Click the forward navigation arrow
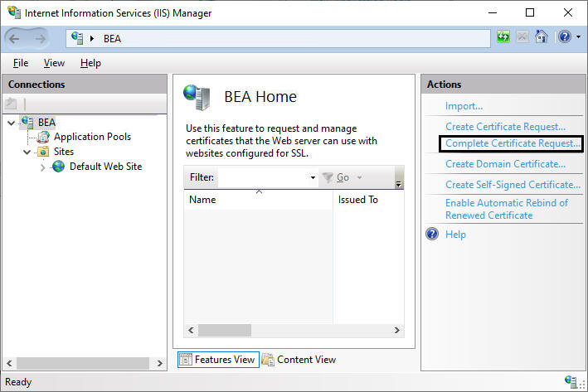 (40, 39)
